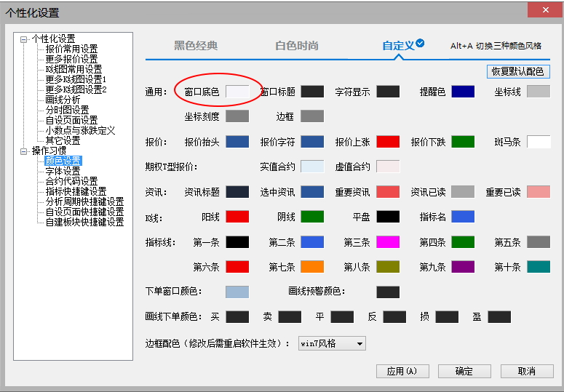Image resolution: width=564 pixels, height=392 pixels.
Task: Collapse the 操作习惯 tree node
Action: coord(24,151)
